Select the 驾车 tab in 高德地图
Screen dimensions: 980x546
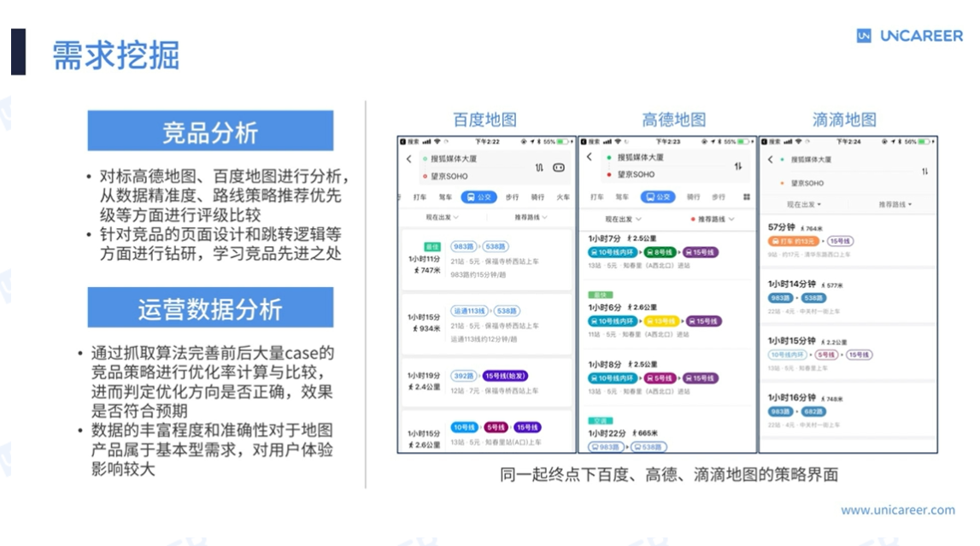click(x=622, y=197)
